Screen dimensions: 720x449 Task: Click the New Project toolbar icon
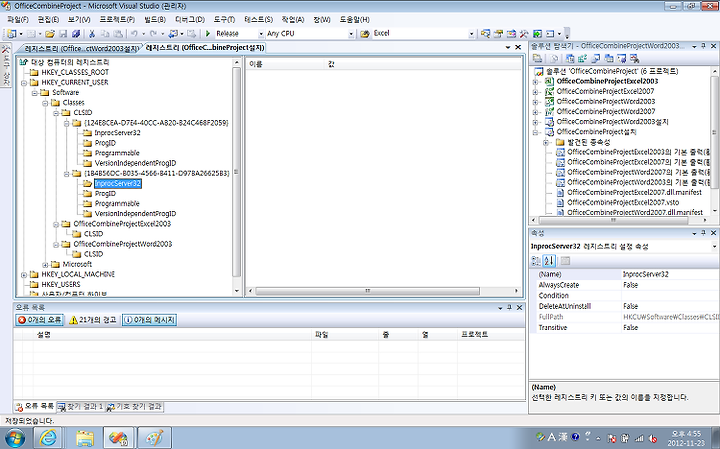[11, 34]
